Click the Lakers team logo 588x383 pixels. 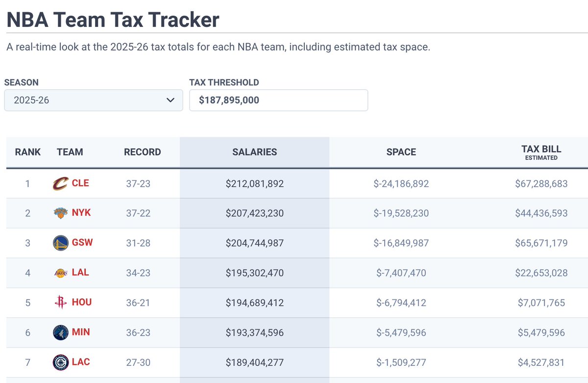click(x=60, y=273)
